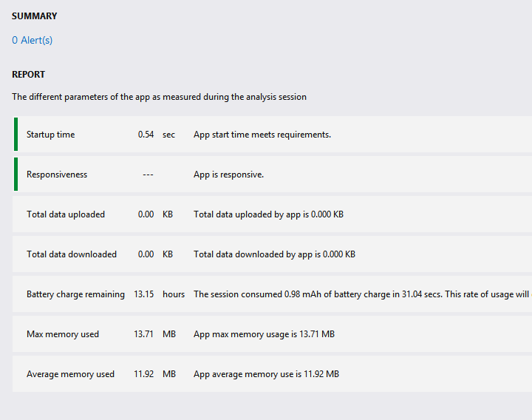Image resolution: width=532 pixels, height=420 pixels.
Task: Select the Total data downloaded label
Action: (x=72, y=254)
